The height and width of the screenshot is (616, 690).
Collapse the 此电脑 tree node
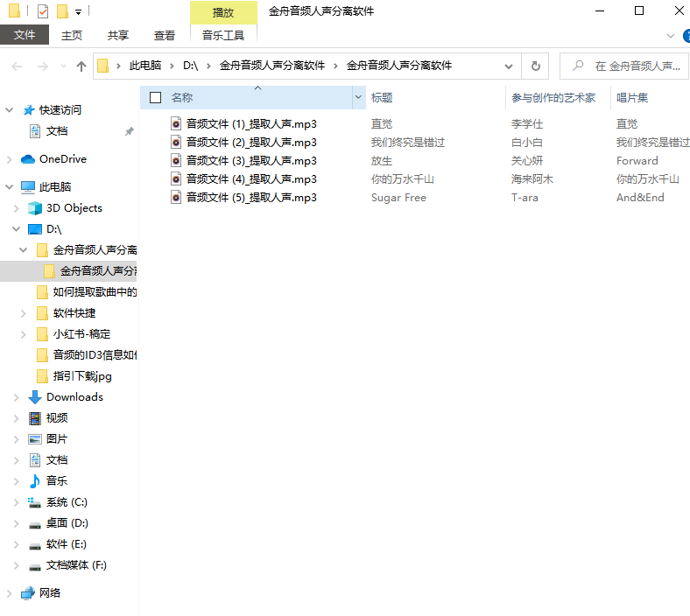pyautogui.click(x=10, y=187)
